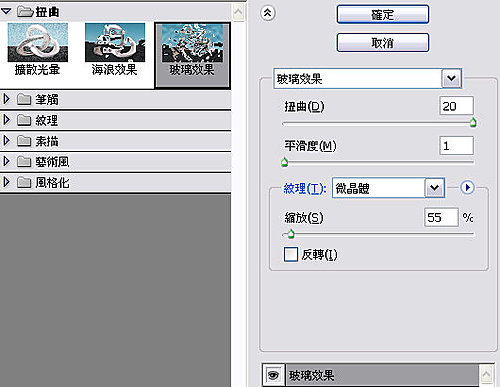Click the filter list scrollbar up arrow
Screen dimensions: 500x387
click(x=238, y=12)
